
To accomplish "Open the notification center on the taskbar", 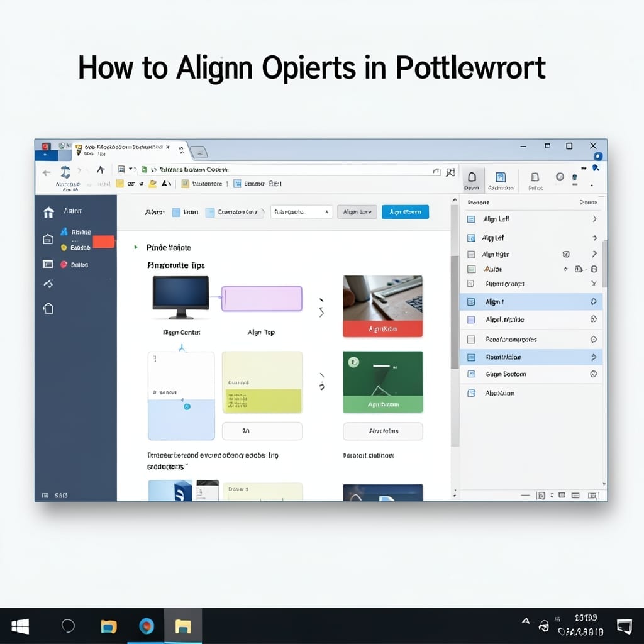I will pos(625,626).
